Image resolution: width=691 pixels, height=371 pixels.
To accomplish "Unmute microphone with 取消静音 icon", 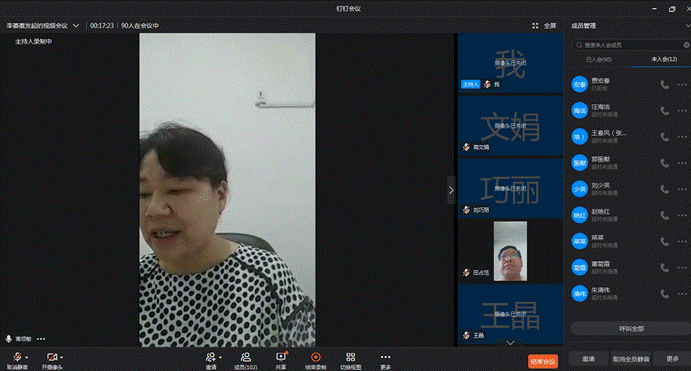I will [17, 357].
